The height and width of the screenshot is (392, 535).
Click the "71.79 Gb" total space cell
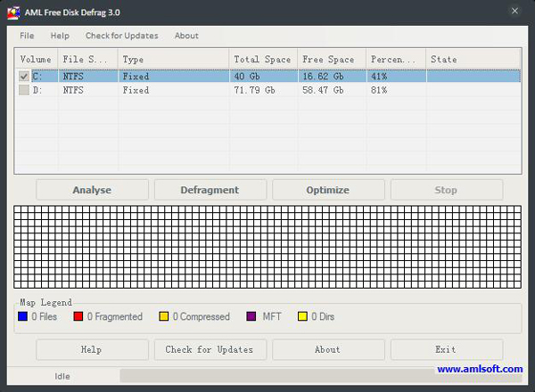pyautogui.click(x=254, y=90)
